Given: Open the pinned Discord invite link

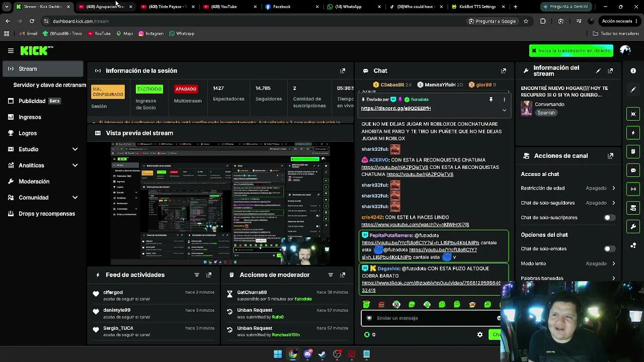Looking at the screenshot, I should [396, 109].
